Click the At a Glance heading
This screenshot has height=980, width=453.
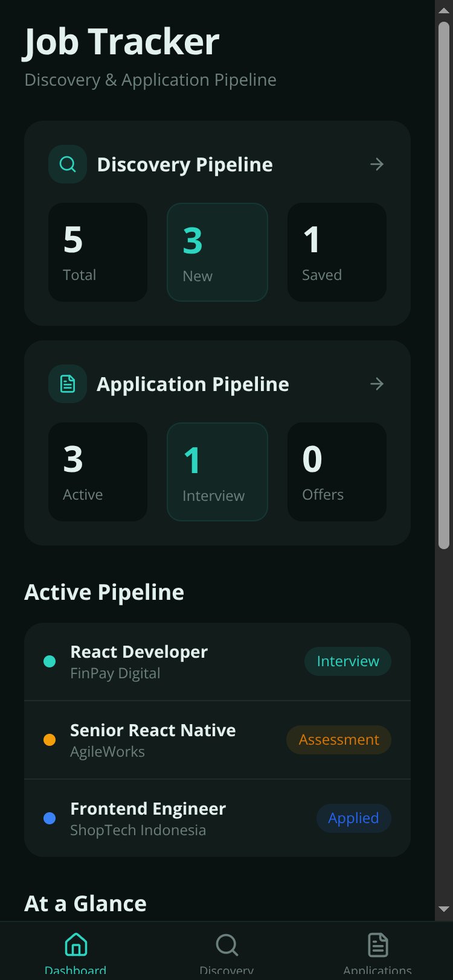85,904
